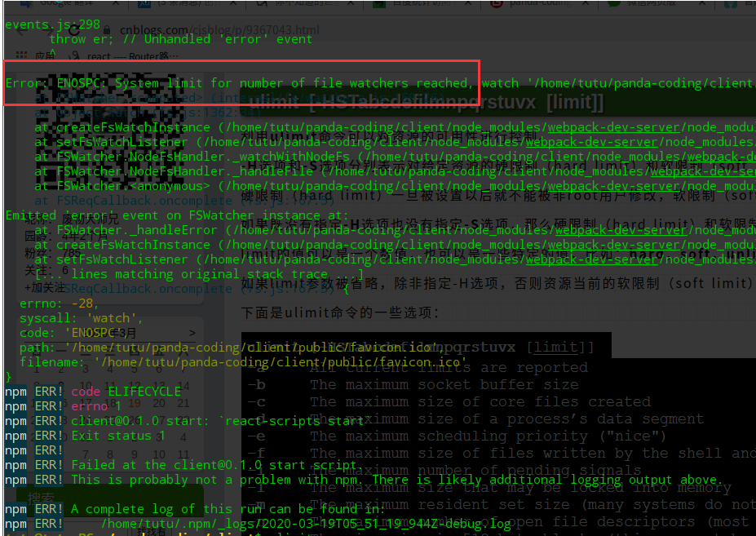The width and height of the screenshot is (756, 536).
Task: Click the 'Error: ENOSPC' terminal message
Action: click(x=239, y=83)
